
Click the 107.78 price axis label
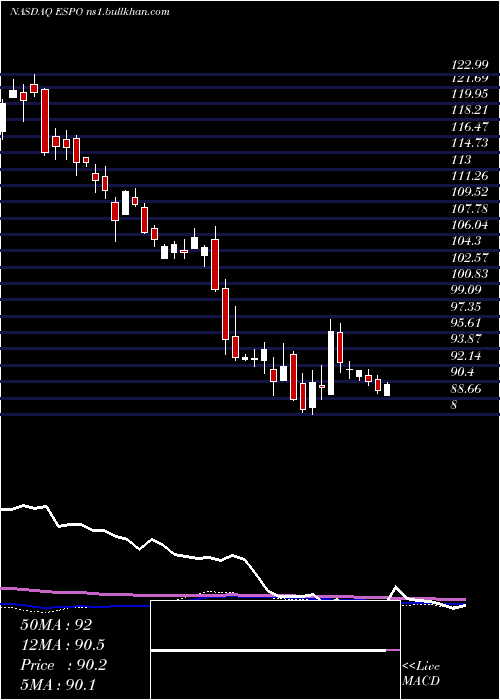pyautogui.click(x=469, y=209)
